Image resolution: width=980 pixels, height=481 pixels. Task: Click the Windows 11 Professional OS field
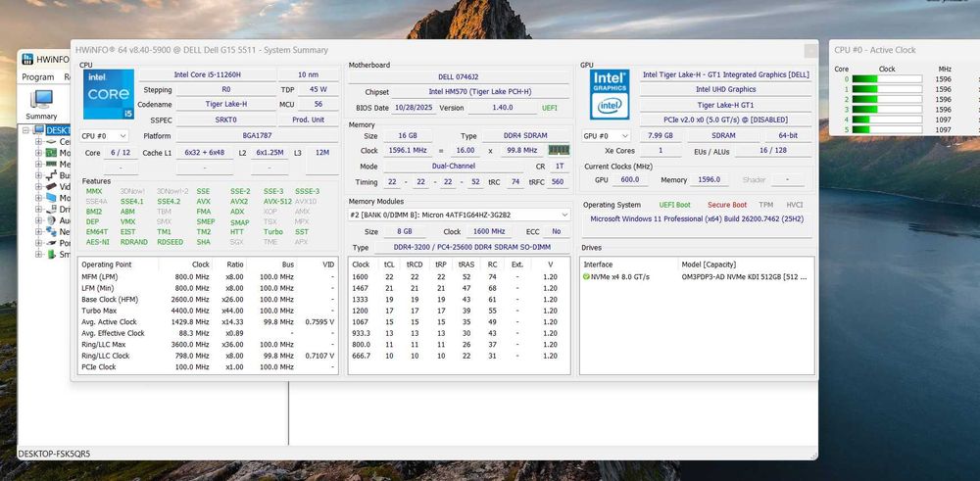697,219
